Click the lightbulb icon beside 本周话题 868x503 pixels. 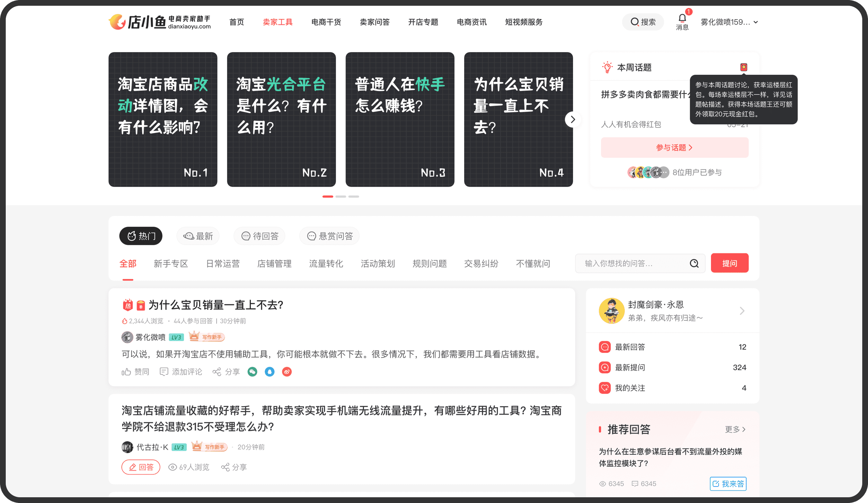[607, 67]
